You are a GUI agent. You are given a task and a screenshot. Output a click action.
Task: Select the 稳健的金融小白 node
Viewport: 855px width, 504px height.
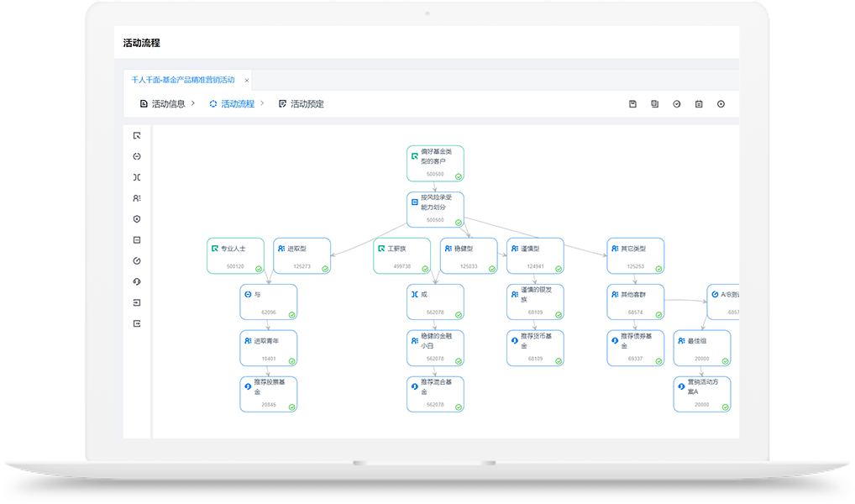[435, 348]
